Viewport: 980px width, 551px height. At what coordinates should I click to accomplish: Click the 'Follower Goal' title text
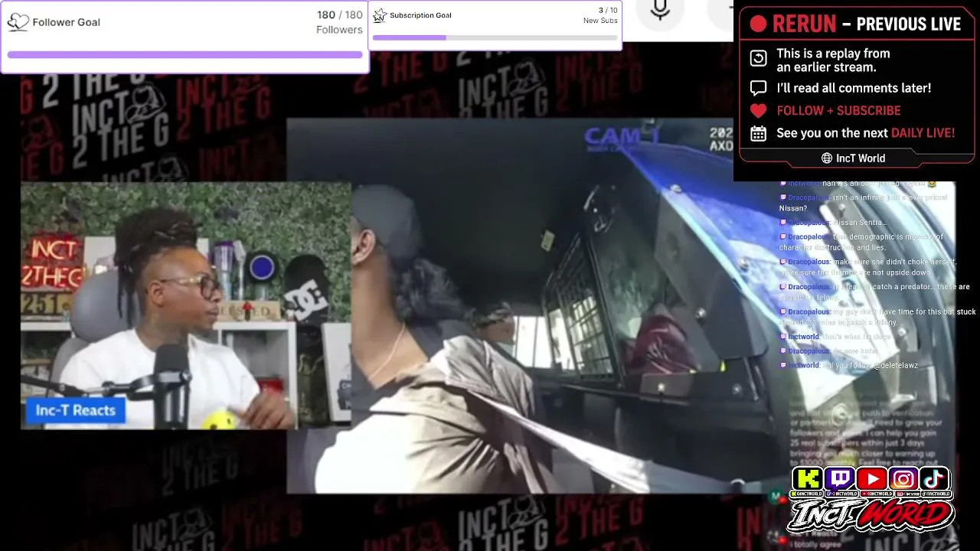pos(66,22)
